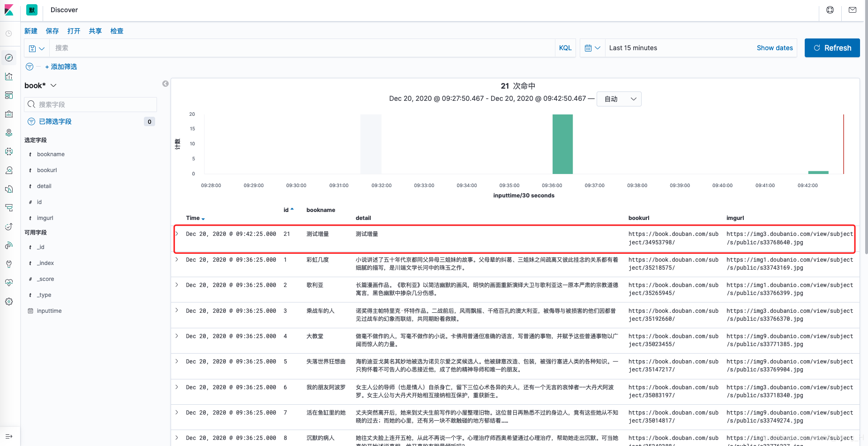
Task: Expand the highlighted id 21 document row
Action: click(177, 234)
